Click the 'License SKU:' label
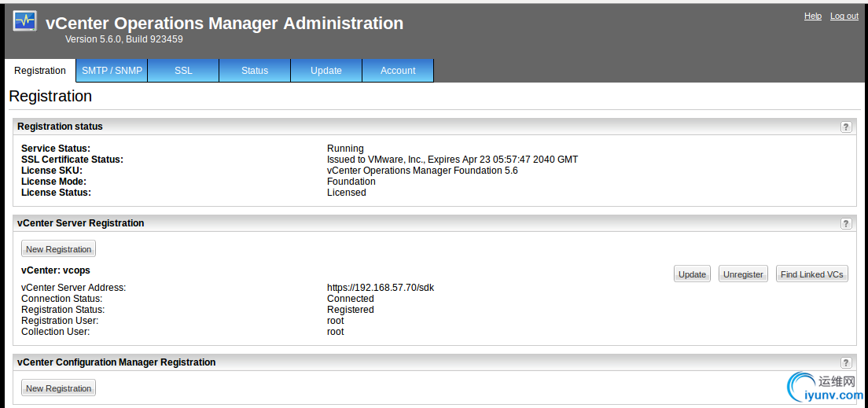The image size is (868, 408). click(51, 171)
